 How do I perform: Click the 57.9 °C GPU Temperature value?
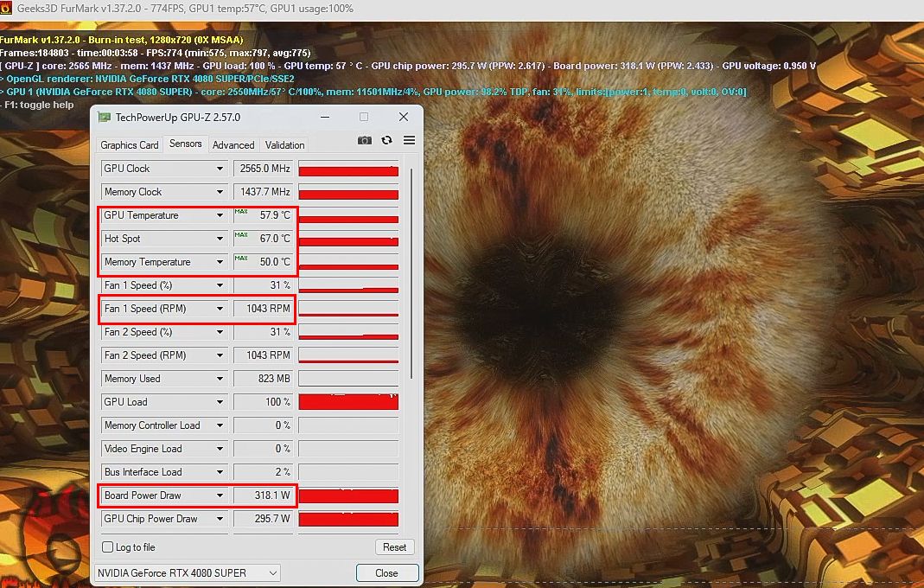[x=263, y=215]
